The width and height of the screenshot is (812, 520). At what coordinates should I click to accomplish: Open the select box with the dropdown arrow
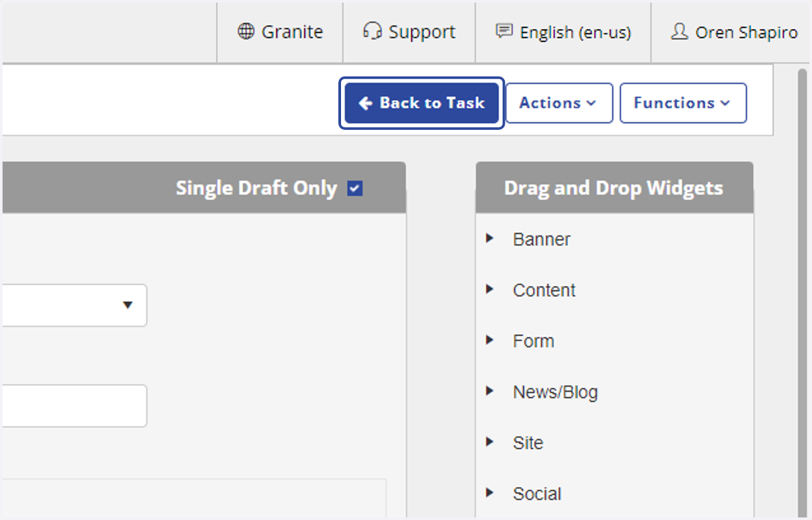click(x=73, y=305)
